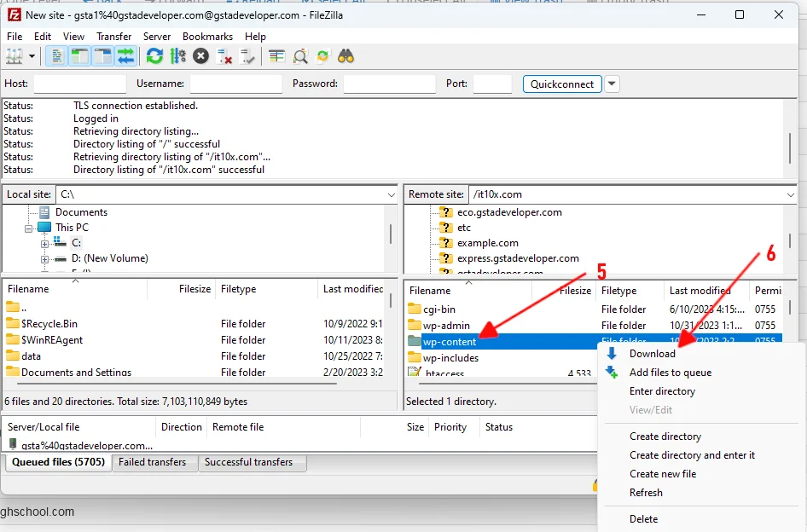Toggle the message log display
Image resolution: width=807 pixels, height=532 pixels.
click(57, 56)
